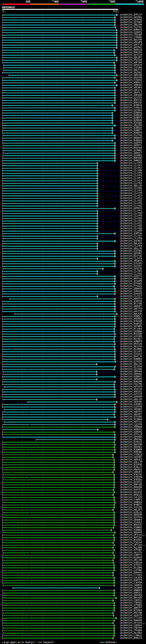This screenshot has width=146, height=644.
Task: Select hit label UniRef100_Q42961
Action: click(131, 17)
